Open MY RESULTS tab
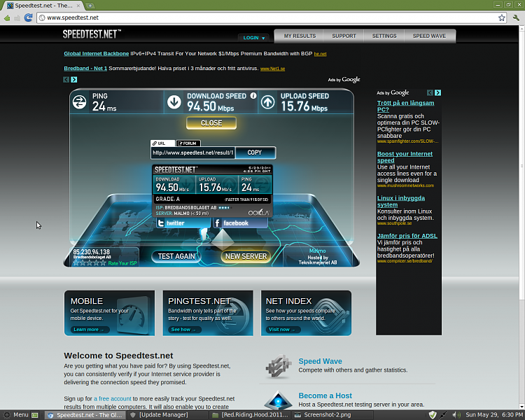The height and width of the screenshot is (420, 525). tap(300, 36)
